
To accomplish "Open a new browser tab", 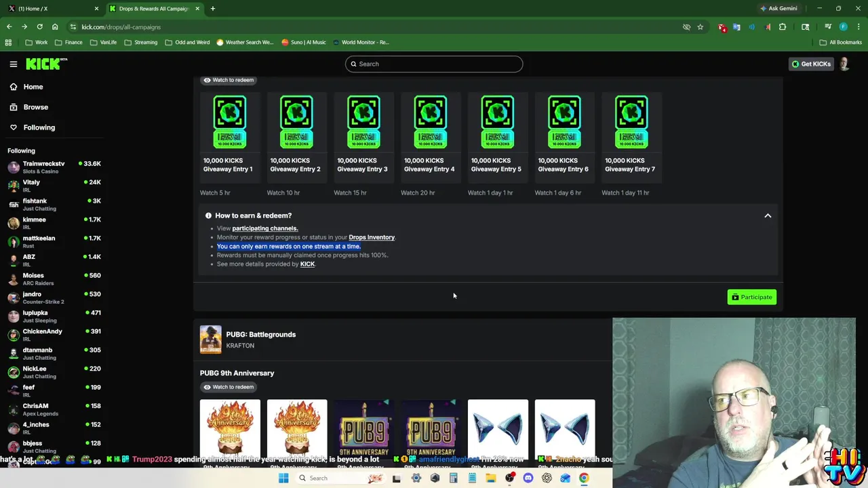I will 212,8.
